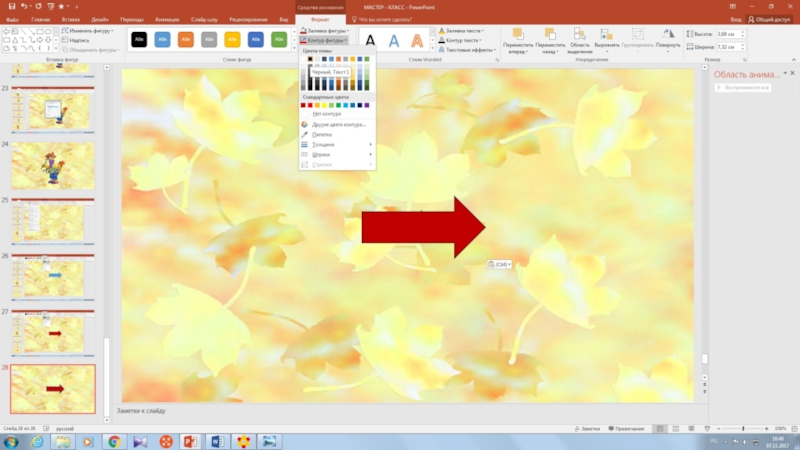Image resolution: width=800 pixels, height=450 pixels.
Task: Undo the last action
Action: (24, 7)
